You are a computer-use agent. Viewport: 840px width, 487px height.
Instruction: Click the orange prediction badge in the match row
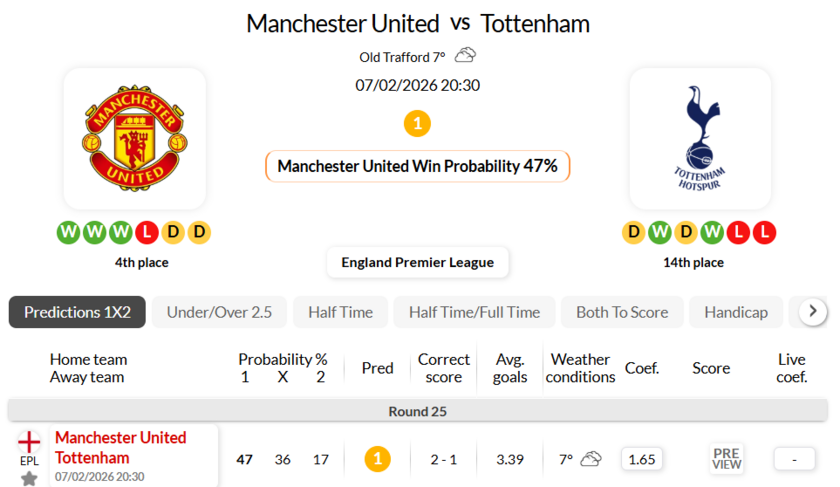(377, 459)
